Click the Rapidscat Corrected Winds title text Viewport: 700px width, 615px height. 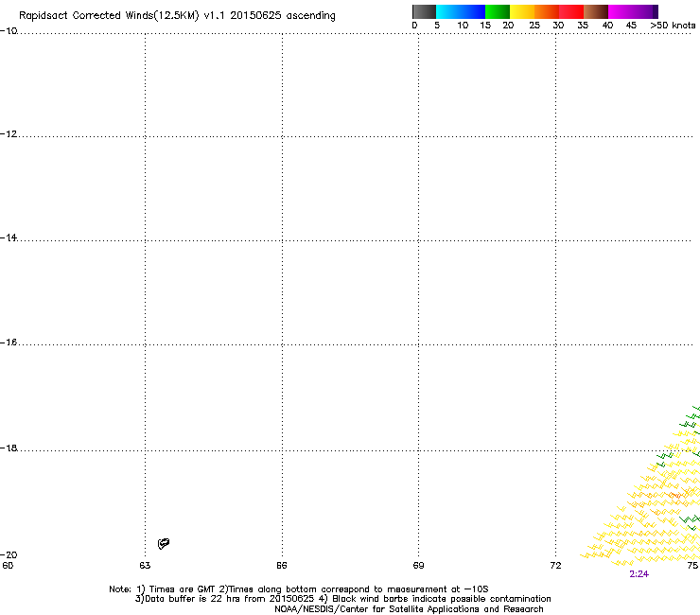[177, 16]
